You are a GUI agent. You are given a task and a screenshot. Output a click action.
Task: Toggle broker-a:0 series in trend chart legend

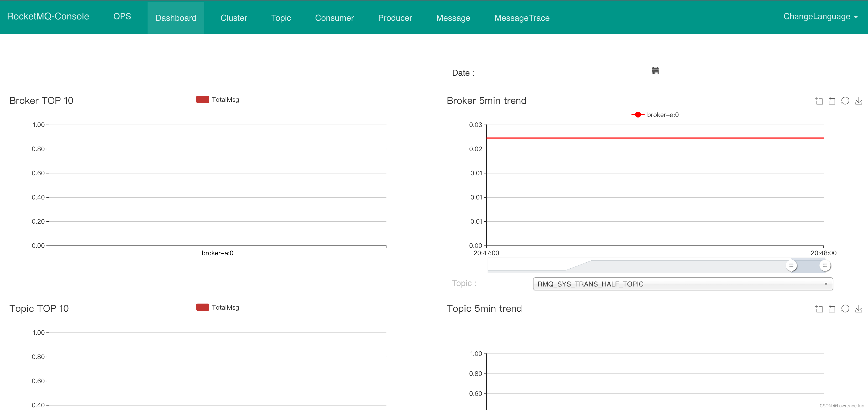pyautogui.click(x=654, y=115)
